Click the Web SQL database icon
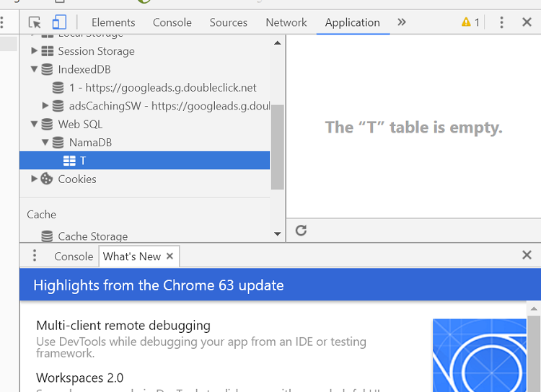 (48, 124)
